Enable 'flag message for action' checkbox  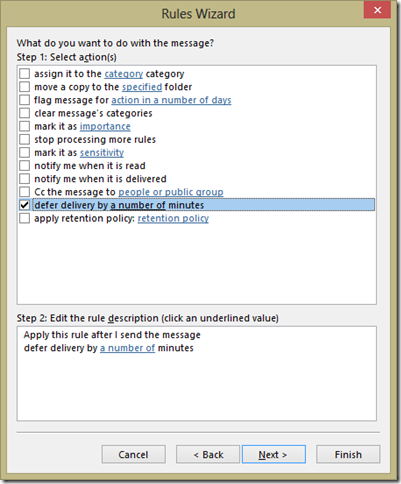click(x=25, y=100)
